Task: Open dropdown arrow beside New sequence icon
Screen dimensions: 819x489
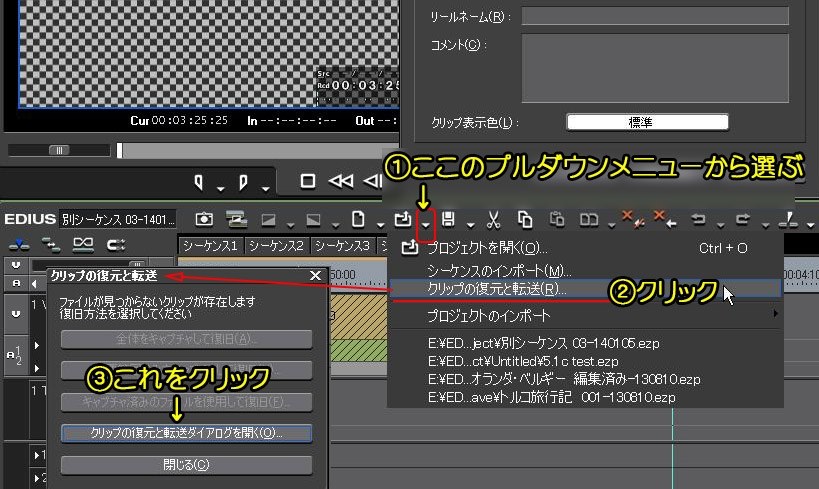Action: (x=380, y=225)
